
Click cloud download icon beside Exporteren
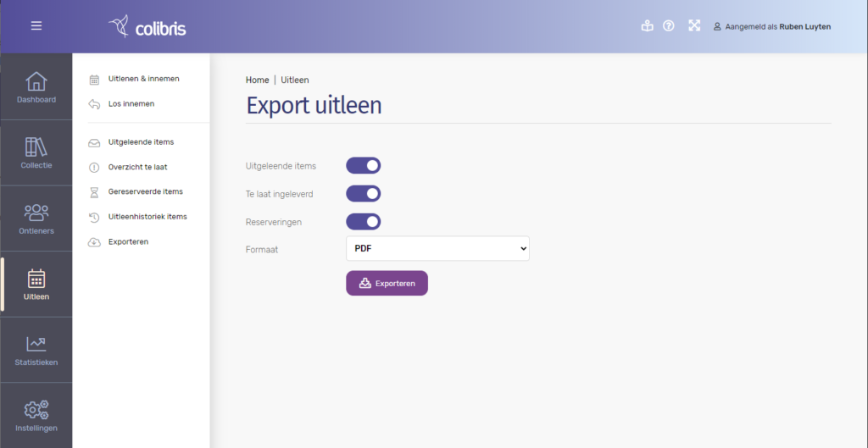(94, 242)
